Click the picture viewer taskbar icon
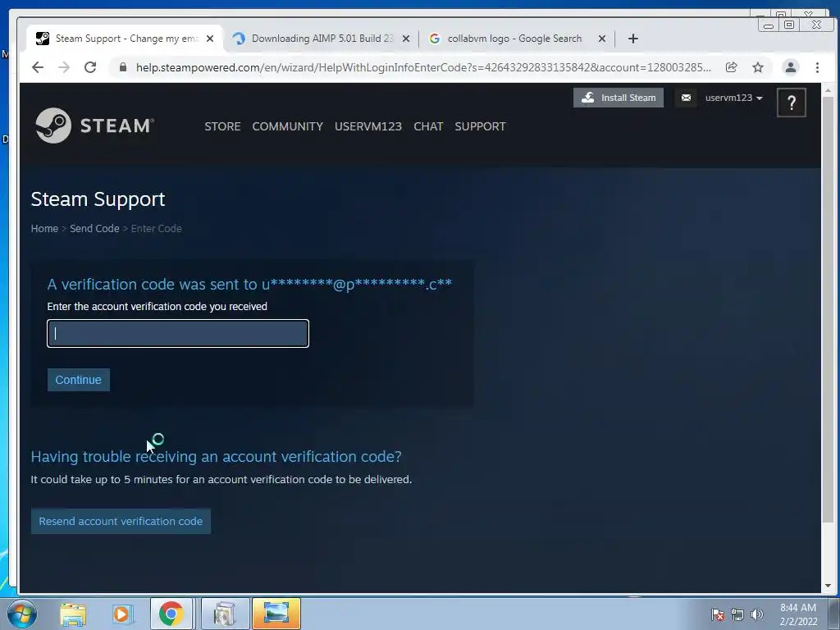 click(276, 614)
